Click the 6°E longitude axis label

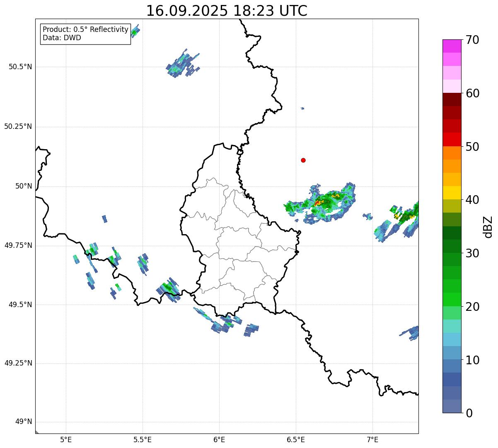(219, 439)
